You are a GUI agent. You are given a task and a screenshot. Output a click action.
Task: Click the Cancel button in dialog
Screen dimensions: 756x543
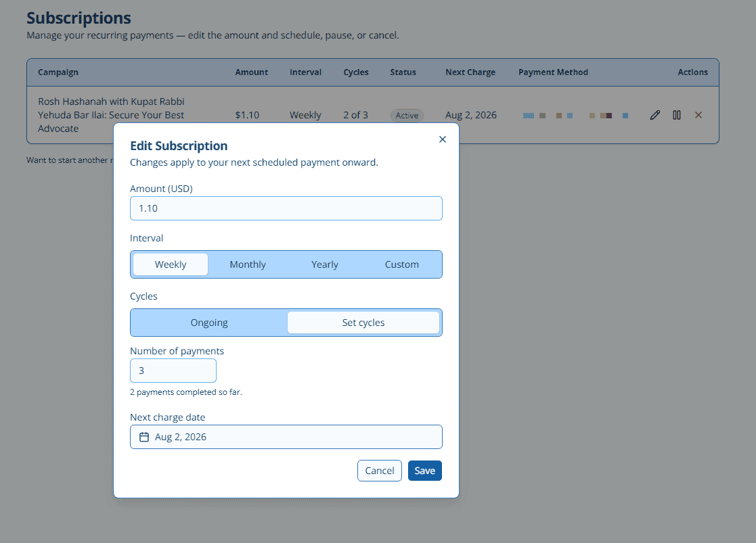(380, 471)
